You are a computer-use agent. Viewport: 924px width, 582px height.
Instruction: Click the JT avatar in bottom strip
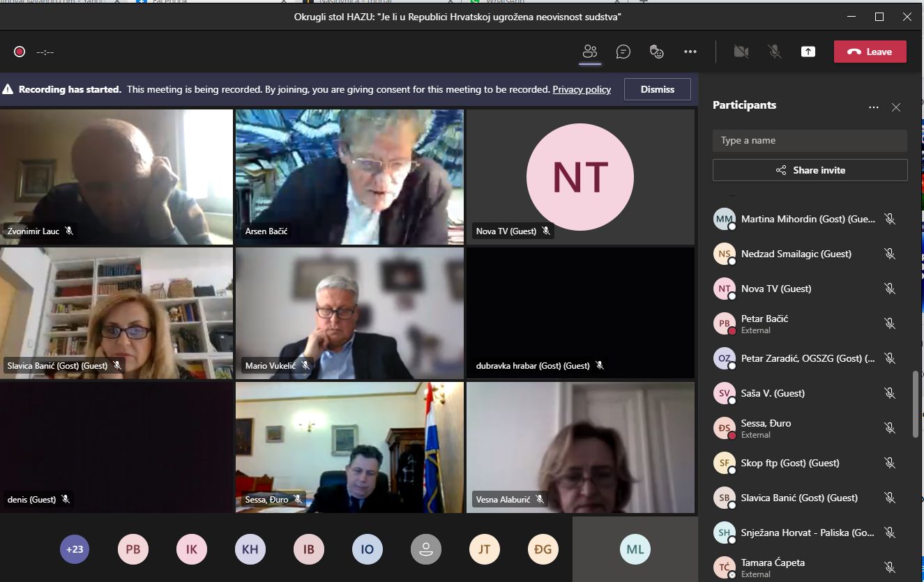click(485, 549)
